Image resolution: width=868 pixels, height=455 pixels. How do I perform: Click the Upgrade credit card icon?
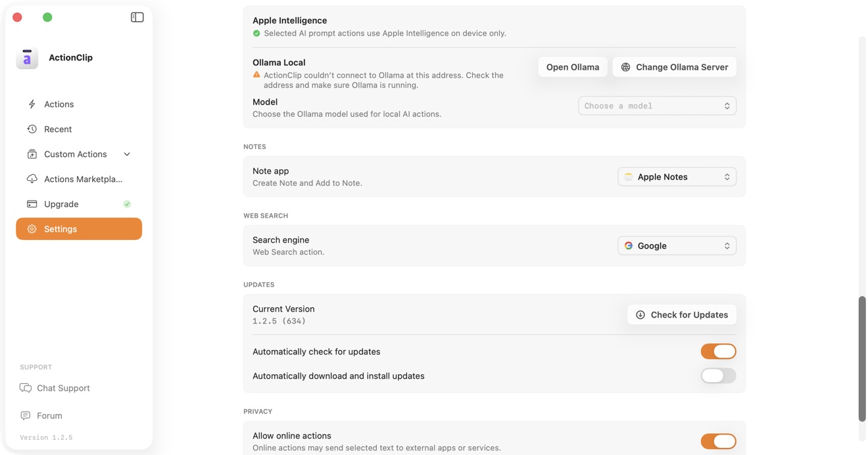(x=32, y=204)
